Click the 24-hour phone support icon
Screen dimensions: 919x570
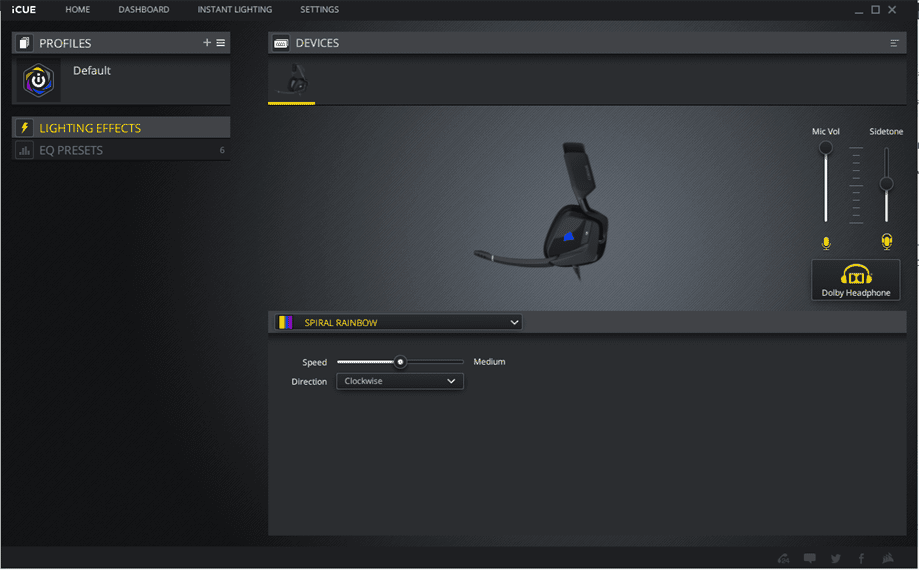pyautogui.click(x=784, y=558)
